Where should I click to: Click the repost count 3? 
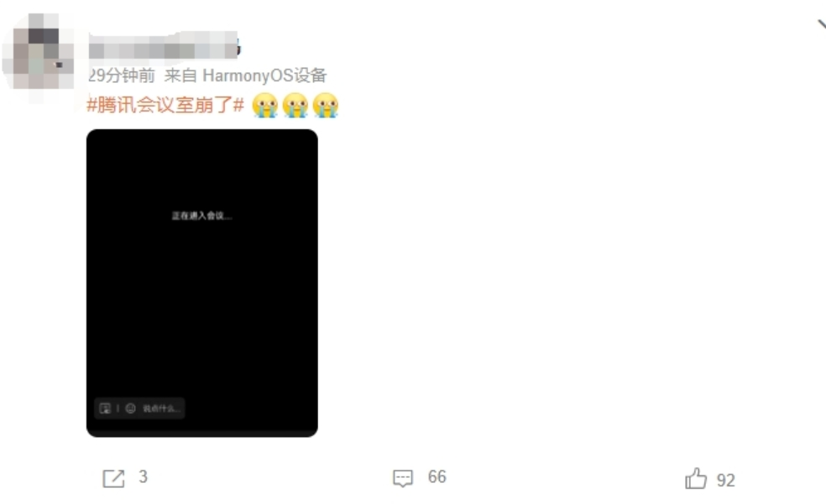click(143, 476)
